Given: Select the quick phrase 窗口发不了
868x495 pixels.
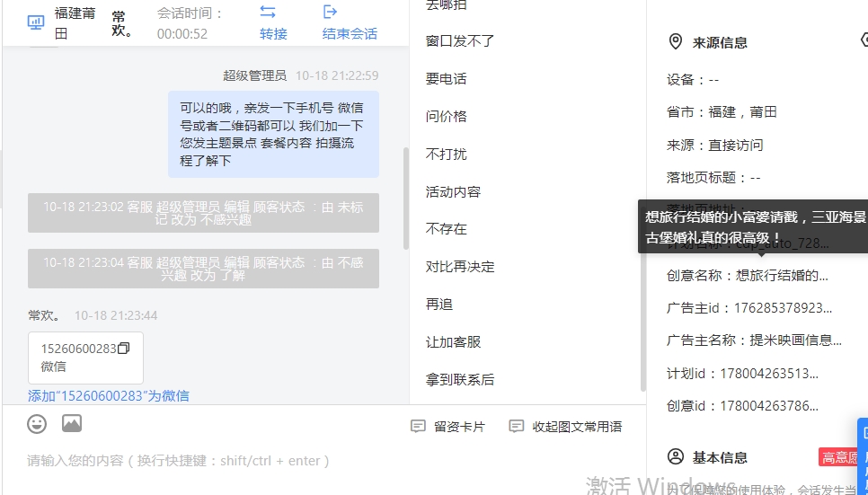Looking at the screenshot, I should coord(460,41).
